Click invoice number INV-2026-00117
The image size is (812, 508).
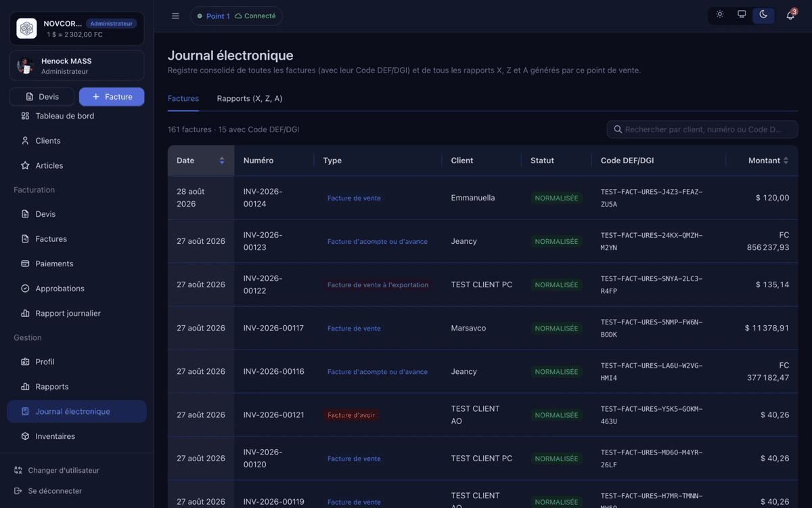click(273, 329)
